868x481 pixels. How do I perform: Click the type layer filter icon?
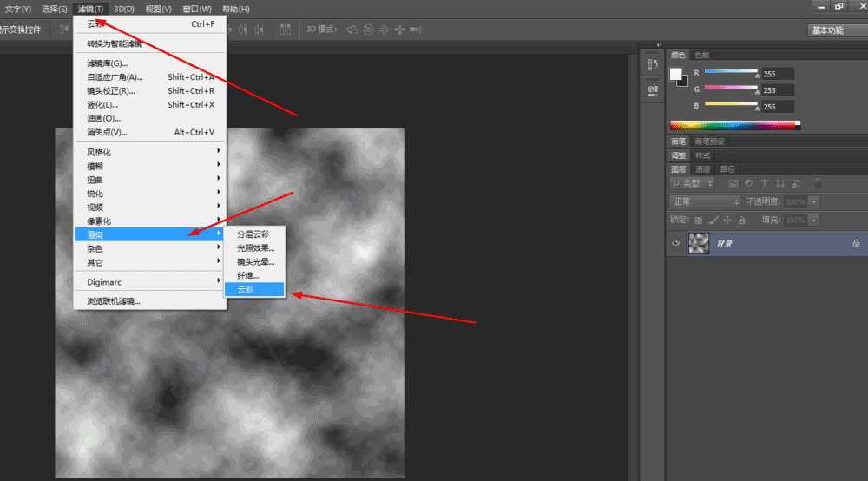[764, 184]
